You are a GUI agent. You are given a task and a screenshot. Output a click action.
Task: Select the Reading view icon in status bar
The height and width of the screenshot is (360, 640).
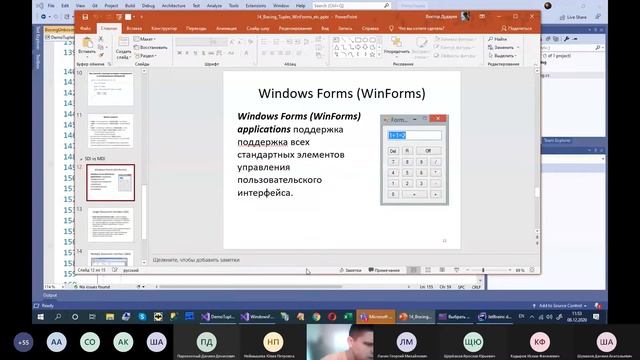pyautogui.click(x=442, y=270)
